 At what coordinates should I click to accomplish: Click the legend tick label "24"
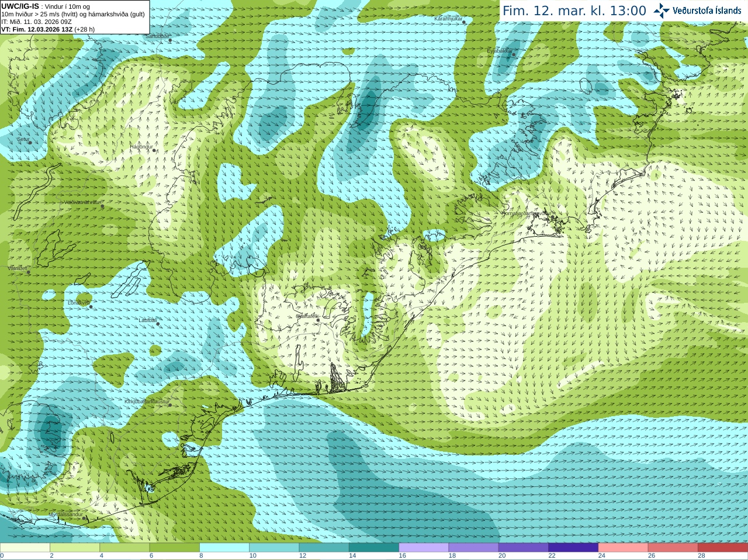602,556
